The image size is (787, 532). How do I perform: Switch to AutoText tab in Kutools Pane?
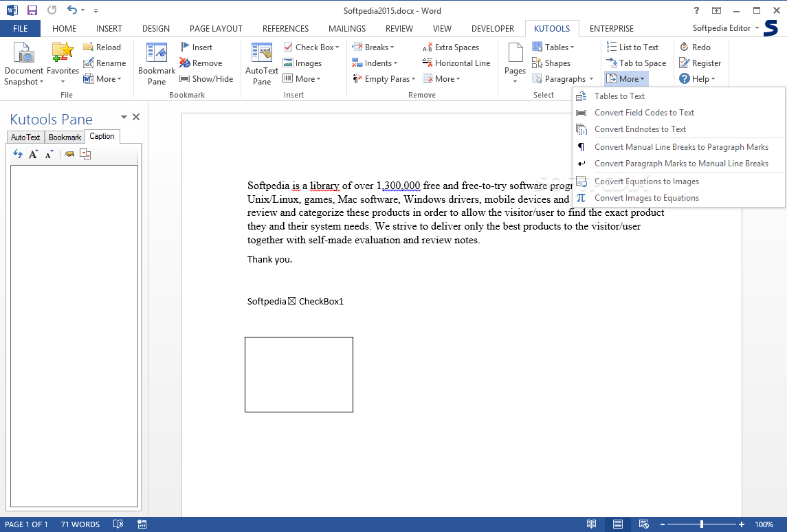pos(25,137)
